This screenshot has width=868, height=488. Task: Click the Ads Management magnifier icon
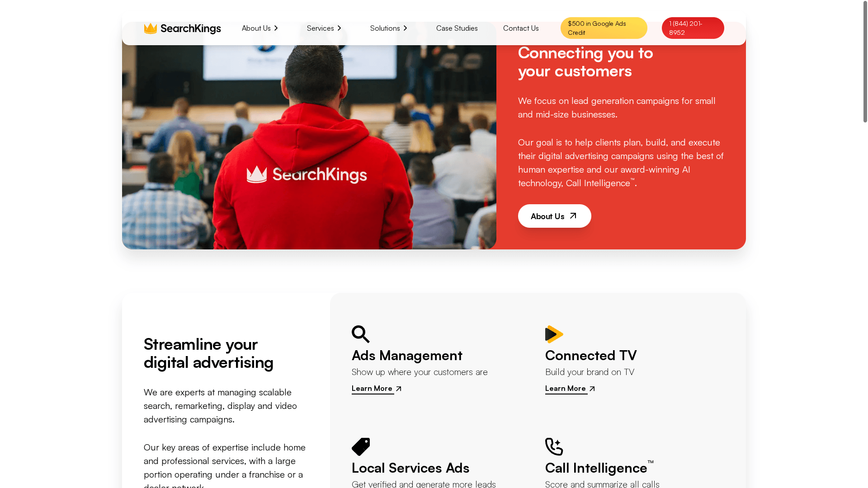(x=361, y=334)
